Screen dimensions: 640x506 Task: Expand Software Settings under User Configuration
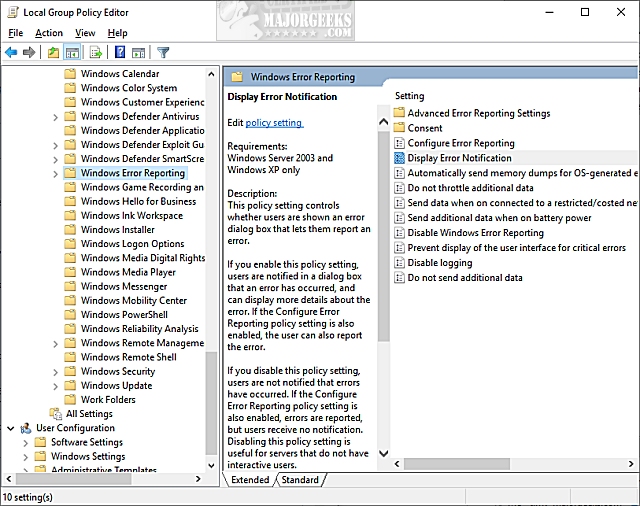[x=26, y=442]
